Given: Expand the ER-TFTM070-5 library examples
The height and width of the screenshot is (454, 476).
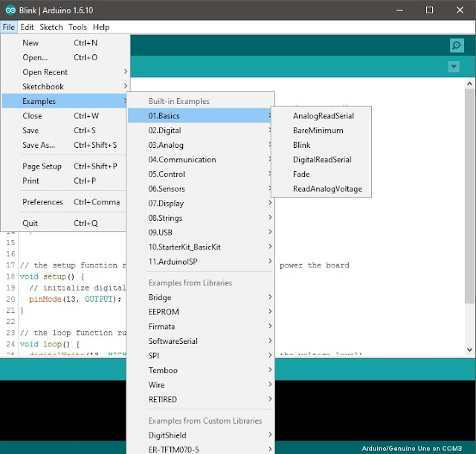Looking at the screenshot, I should tap(200, 449).
